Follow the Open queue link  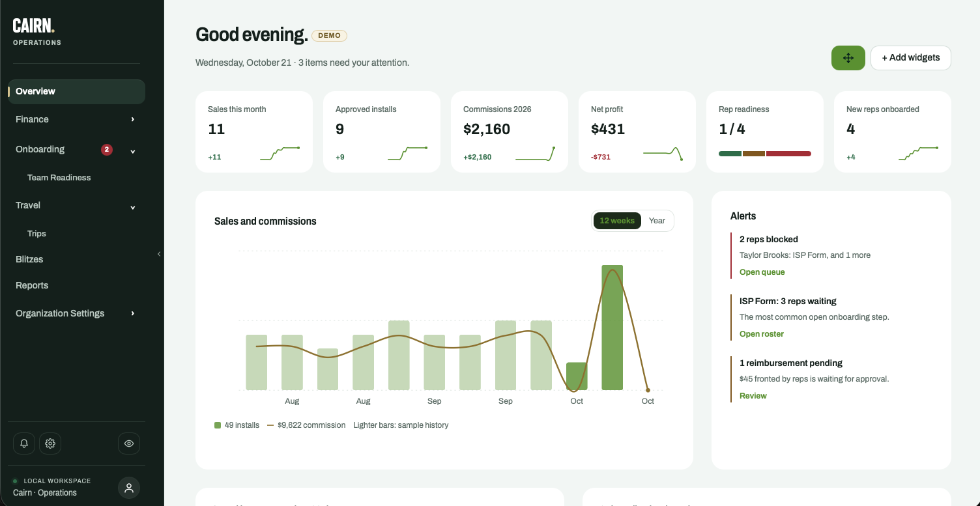pyautogui.click(x=762, y=272)
